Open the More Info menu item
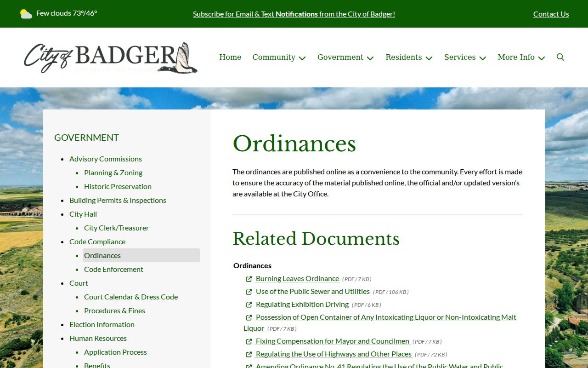588x368 pixels. click(x=516, y=57)
